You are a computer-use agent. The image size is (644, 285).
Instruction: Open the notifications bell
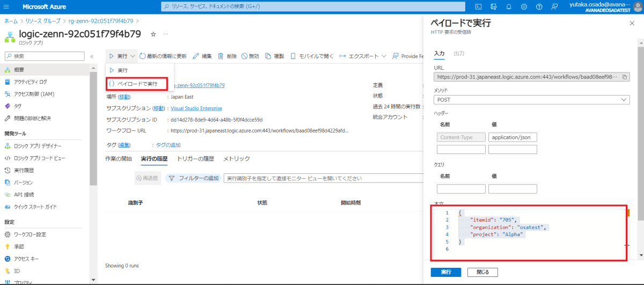coord(509,6)
